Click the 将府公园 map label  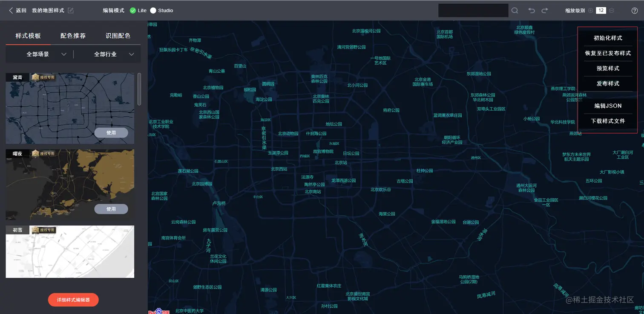(x=391, y=110)
